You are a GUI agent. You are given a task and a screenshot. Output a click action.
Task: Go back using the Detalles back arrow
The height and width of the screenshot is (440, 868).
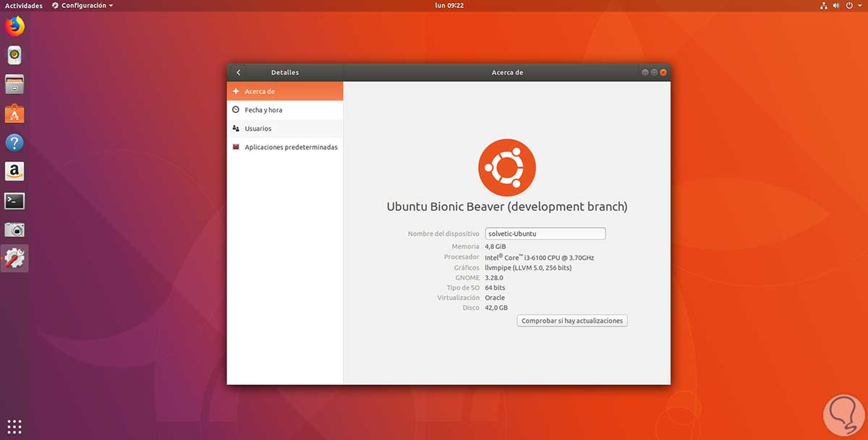point(238,72)
